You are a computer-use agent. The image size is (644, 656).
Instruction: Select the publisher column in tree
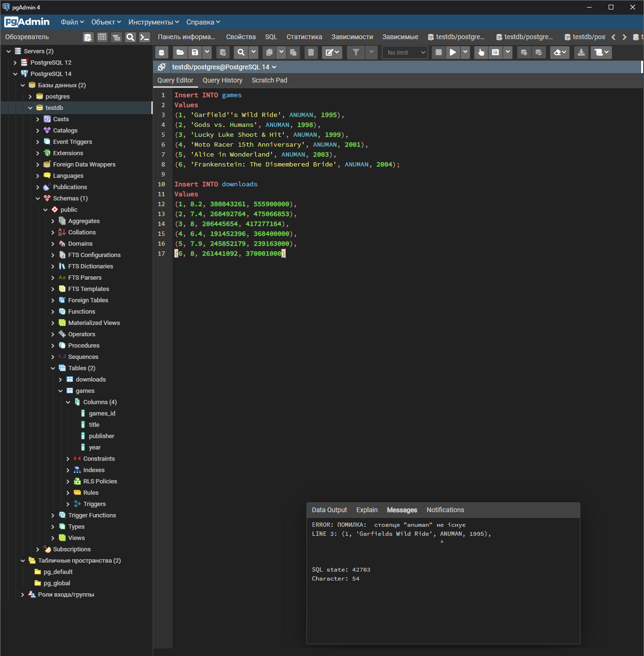tap(101, 436)
